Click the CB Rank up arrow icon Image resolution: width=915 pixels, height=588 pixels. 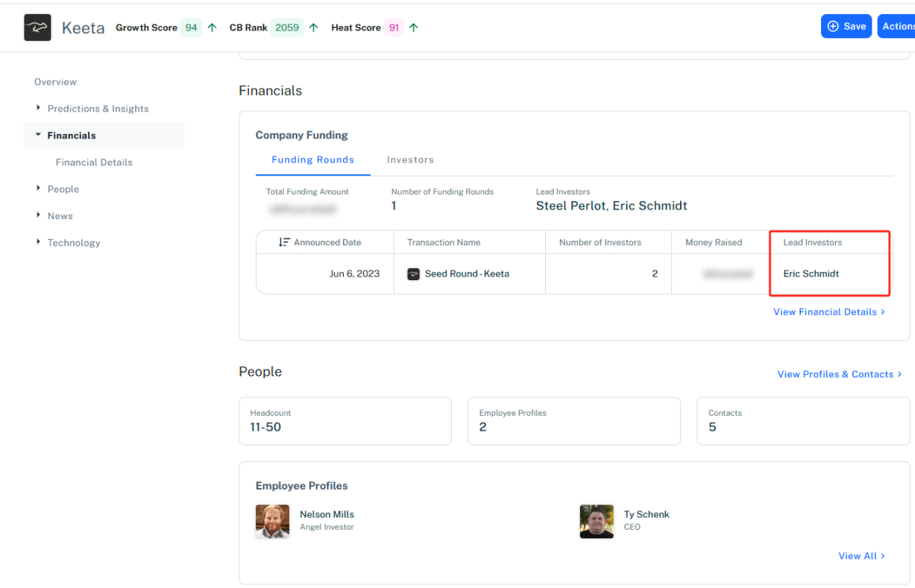coord(314,28)
